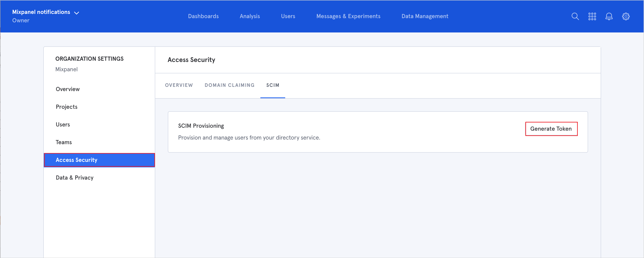Expand the Mixpanel organization dropdown
The image size is (644, 258).
[x=76, y=12]
